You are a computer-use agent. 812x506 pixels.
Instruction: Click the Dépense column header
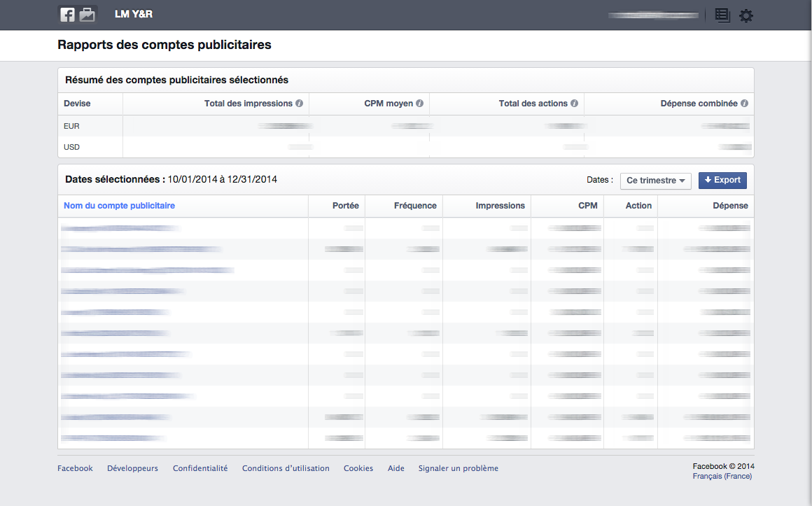point(730,206)
